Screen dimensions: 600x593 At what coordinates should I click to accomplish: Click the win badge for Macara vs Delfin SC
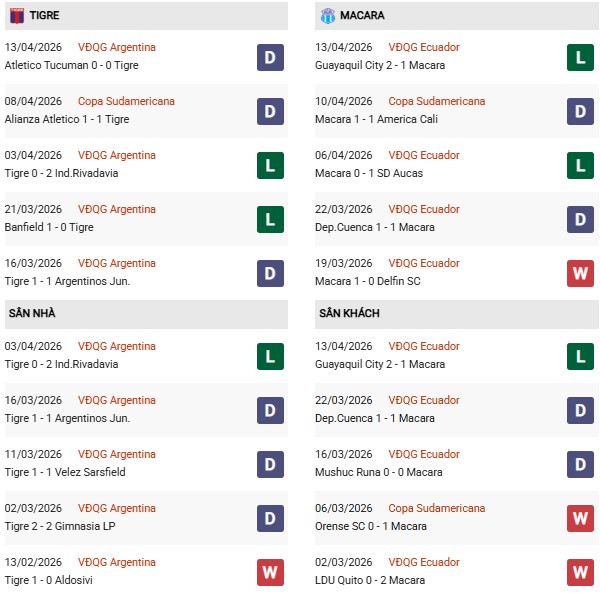[x=581, y=273]
